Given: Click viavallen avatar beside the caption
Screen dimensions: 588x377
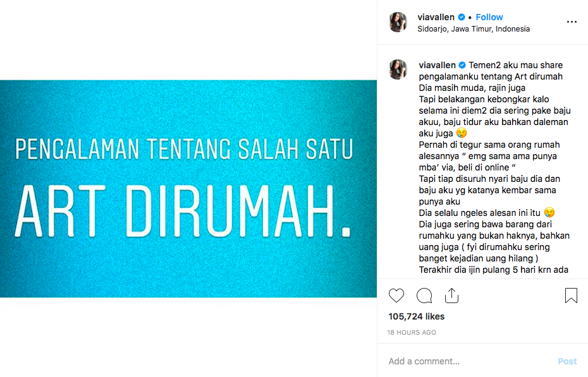Looking at the screenshot, I should click(398, 69).
